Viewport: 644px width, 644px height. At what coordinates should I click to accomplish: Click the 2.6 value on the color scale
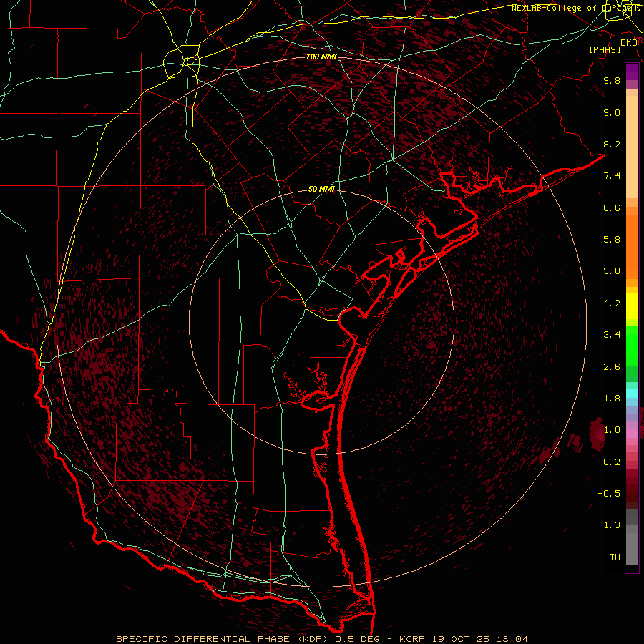click(x=612, y=367)
